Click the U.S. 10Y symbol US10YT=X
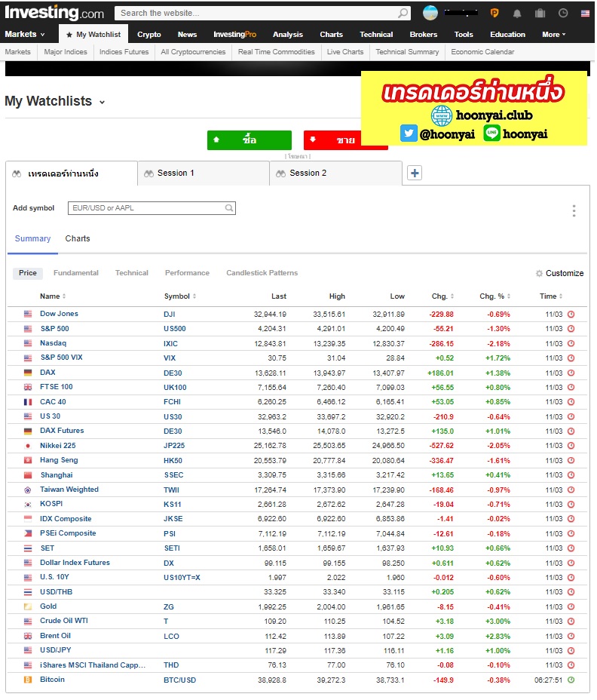 click(x=182, y=578)
